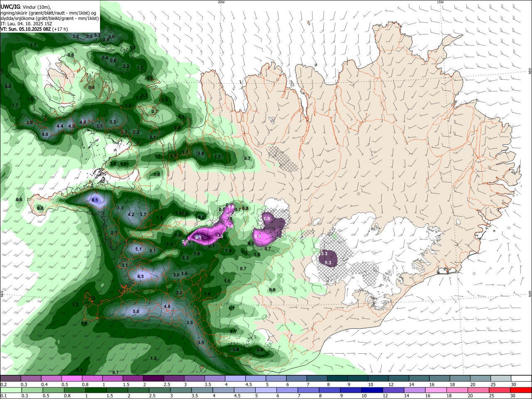Click the pink 18 swatch in rain legend
532x399 pixels.
458,390
